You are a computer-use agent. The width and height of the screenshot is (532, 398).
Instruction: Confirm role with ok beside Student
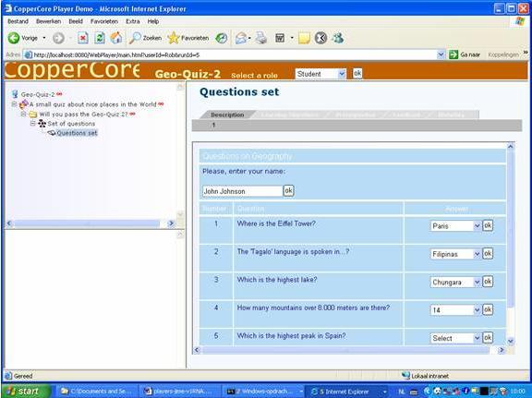[x=357, y=73]
